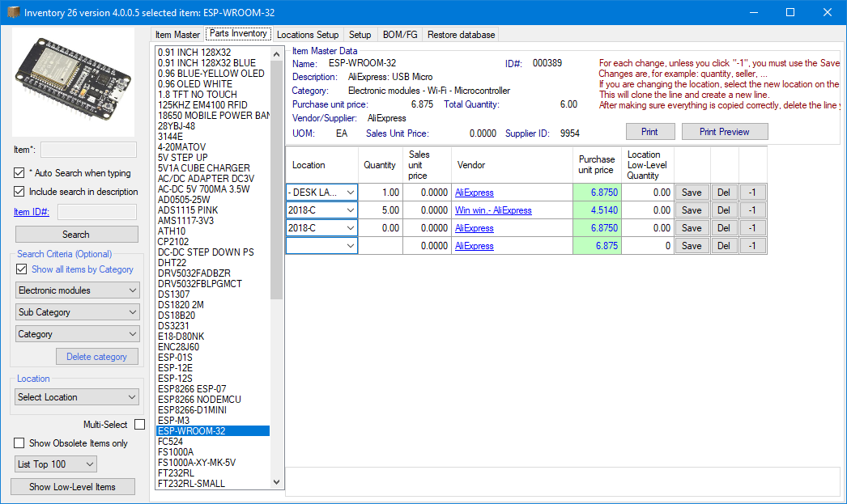Toggle Include search in description checkbox
Image resolution: width=847 pixels, height=504 pixels.
[x=19, y=192]
